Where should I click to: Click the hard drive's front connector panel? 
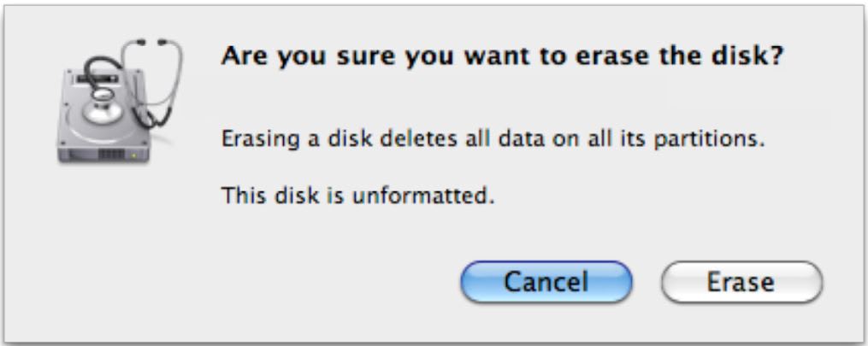tap(111, 155)
